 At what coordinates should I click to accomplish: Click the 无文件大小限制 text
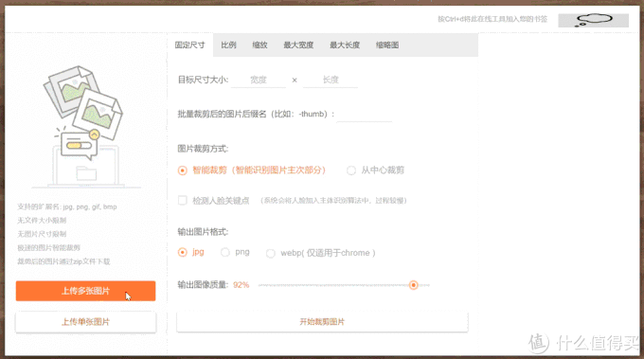click(42, 220)
